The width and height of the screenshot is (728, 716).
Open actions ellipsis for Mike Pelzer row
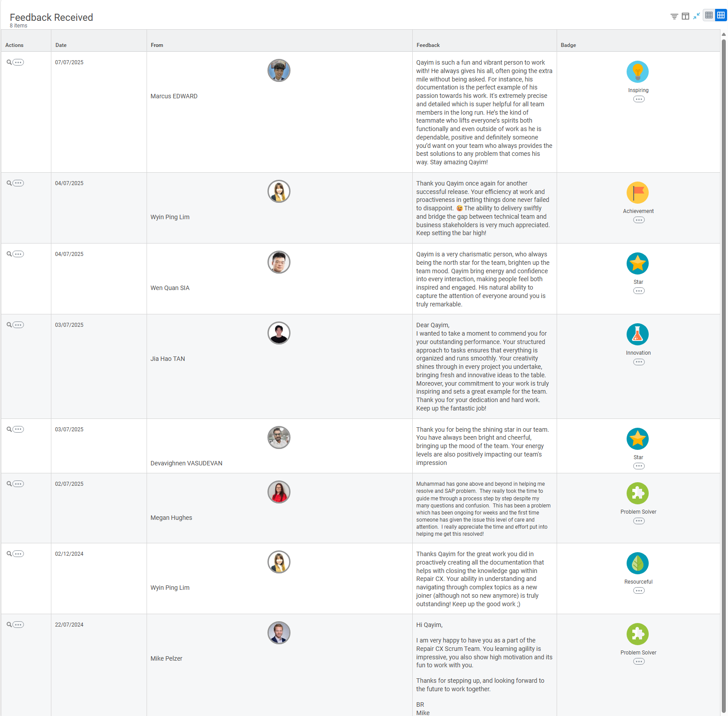coord(18,625)
